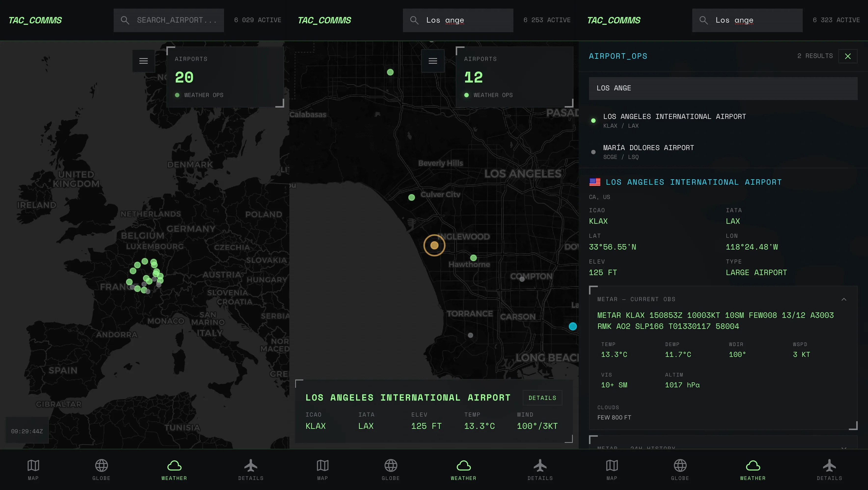Viewport: 868px width, 490px height.
Task: Click the LOS ANGE filter box in AIRPORT_OPS
Action: [723, 88]
